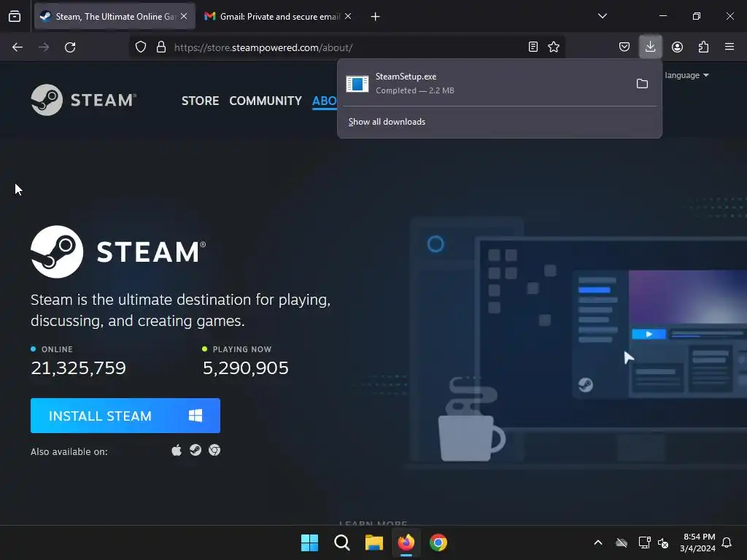Image resolution: width=747 pixels, height=560 pixels.
Task: Go back to the previous page
Action: tap(18, 47)
